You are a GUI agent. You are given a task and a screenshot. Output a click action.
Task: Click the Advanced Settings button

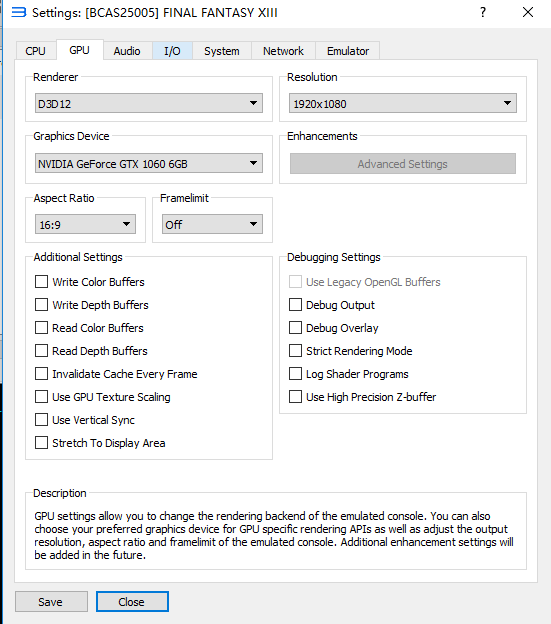[403, 164]
